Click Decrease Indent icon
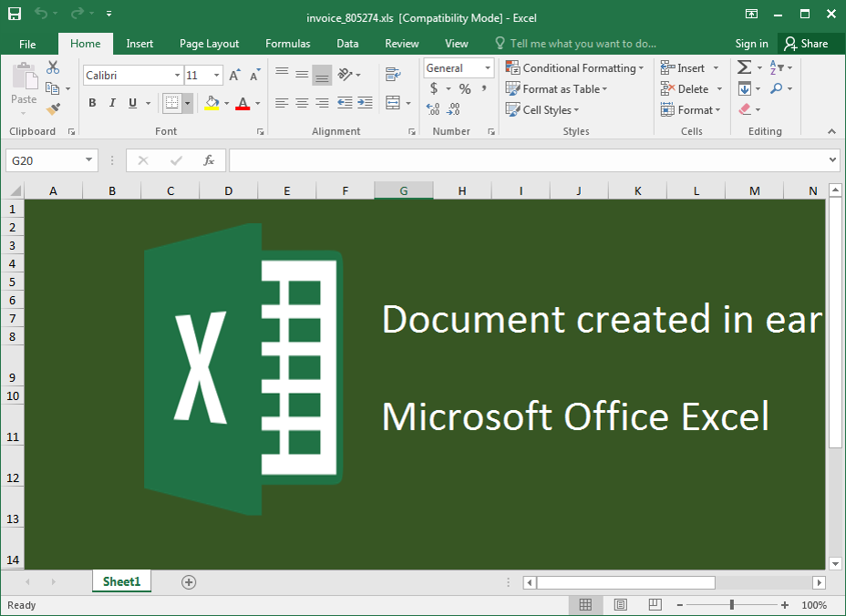Image resolution: width=846 pixels, height=616 pixels. [x=345, y=103]
